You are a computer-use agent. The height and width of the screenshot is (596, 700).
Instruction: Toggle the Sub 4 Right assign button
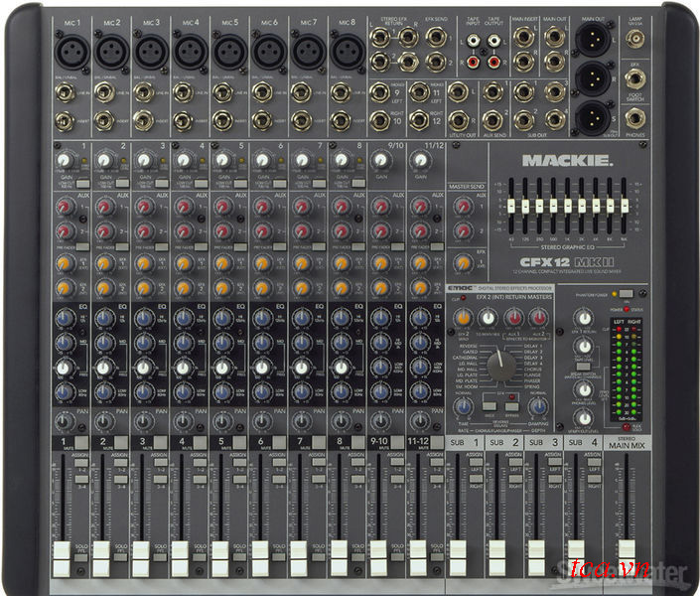point(594,478)
